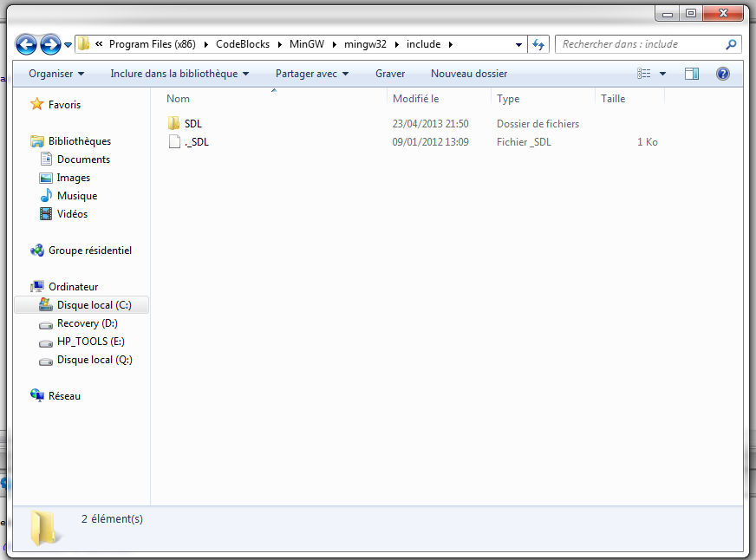
Task: Click the Ordinateur computer icon
Action: coord(37,286)
